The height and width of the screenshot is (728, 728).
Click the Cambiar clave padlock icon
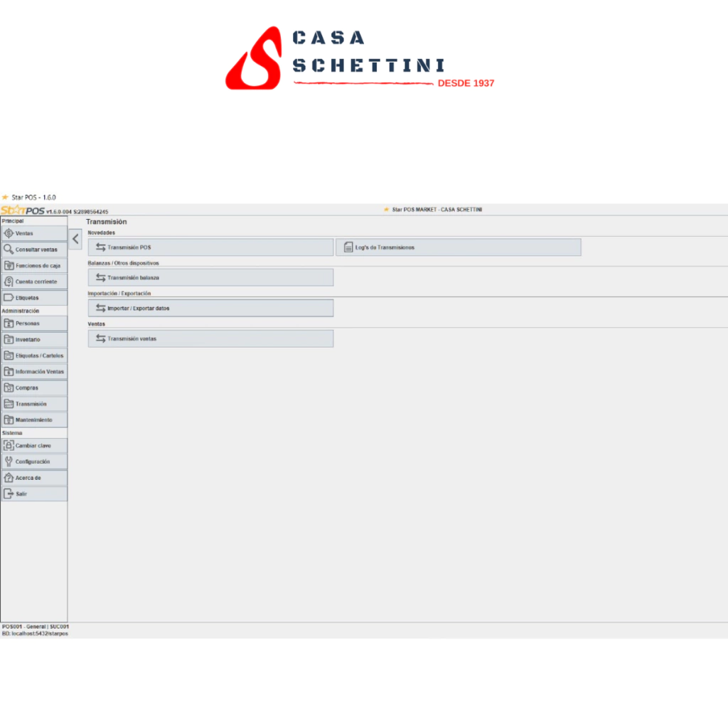pos(9,446)
